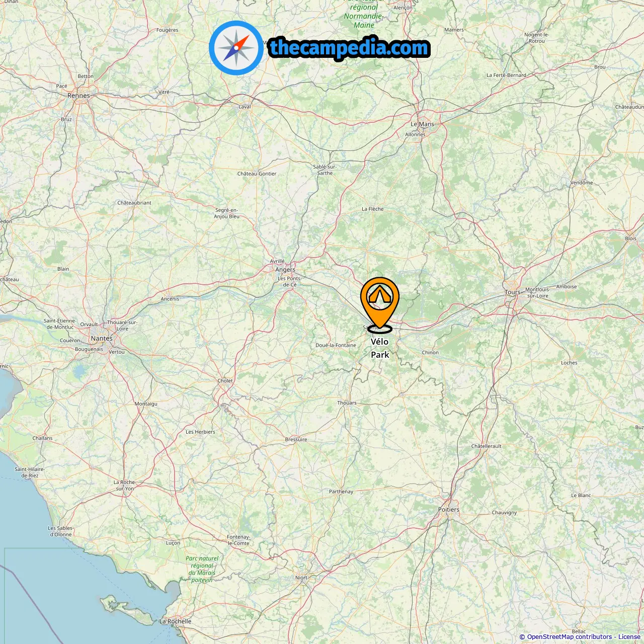This screenshot has width=644, height=644.
Task: Open the OpenStreetMap contributors link
Action: tap(570, 636)
